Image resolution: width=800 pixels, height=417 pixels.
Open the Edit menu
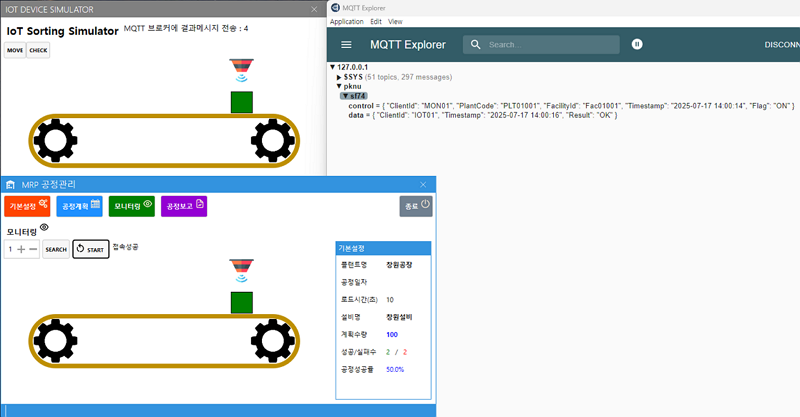pyautogui.click(x=376, y=21)
